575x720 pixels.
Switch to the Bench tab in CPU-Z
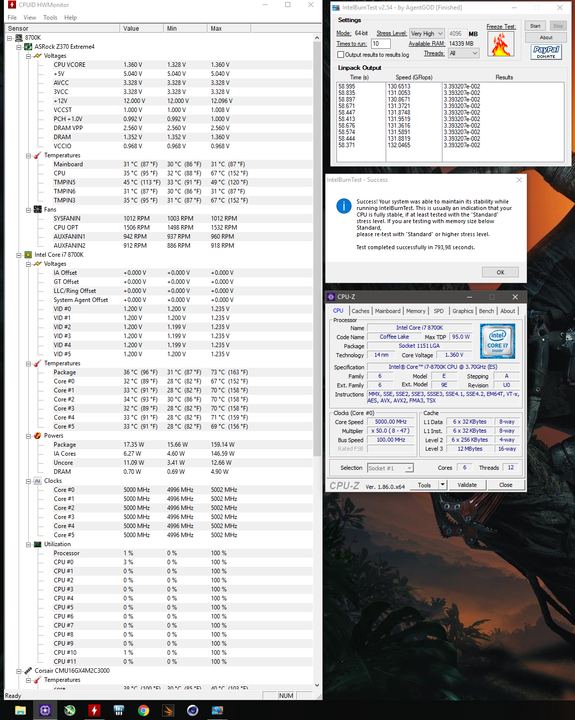click(x=486, y=311)
